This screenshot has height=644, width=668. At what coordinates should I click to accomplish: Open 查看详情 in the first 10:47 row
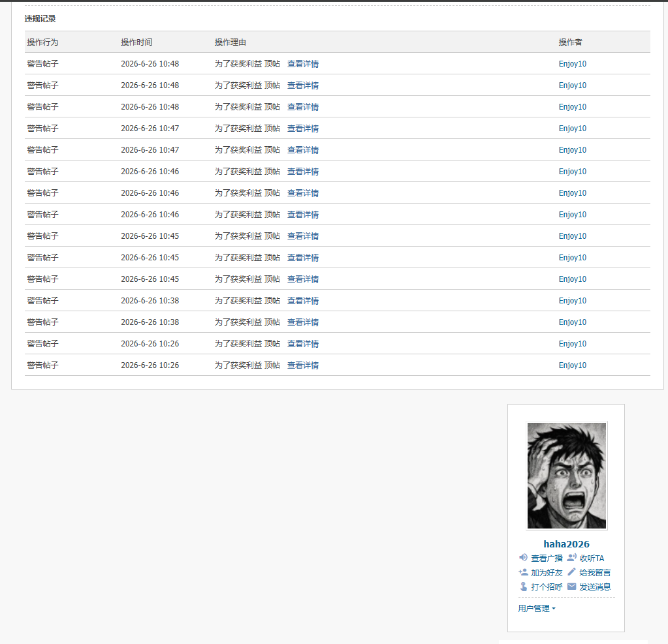(303, 129)
